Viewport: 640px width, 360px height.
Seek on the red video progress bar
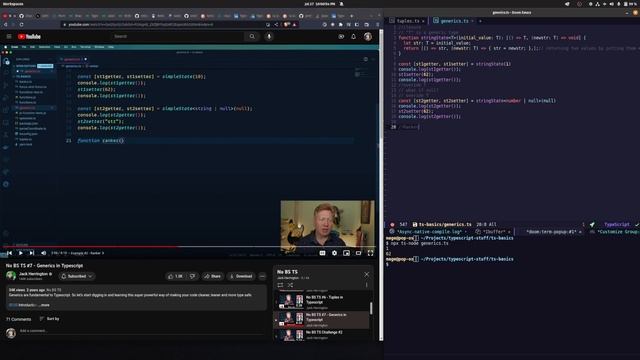click(189, 247)
